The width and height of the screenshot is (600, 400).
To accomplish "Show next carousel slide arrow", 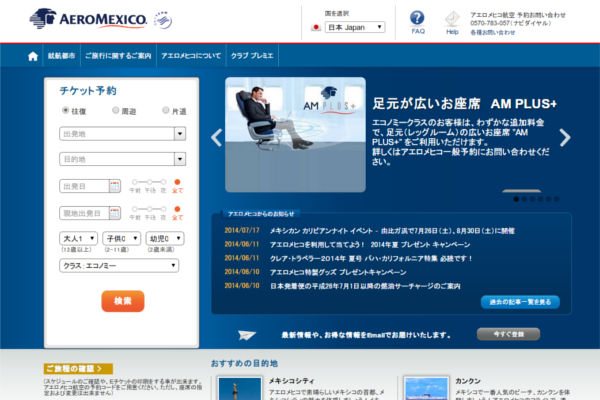I will click(565, 138).
